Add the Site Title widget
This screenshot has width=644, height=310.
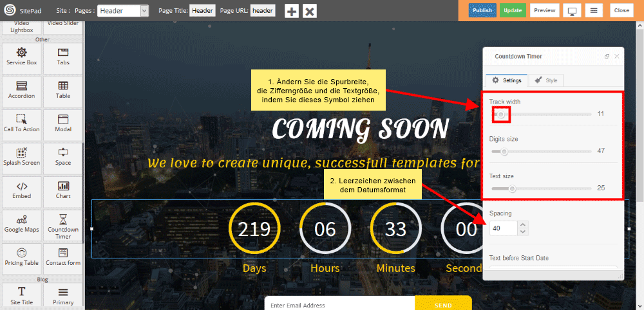pos(21,296)
